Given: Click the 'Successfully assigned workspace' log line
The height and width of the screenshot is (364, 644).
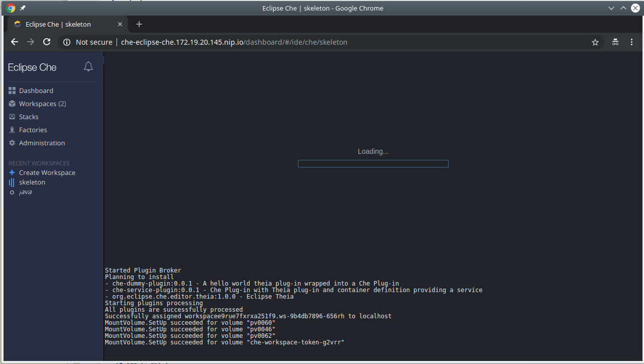Looking at the screenshot, I should pyautogui.click(x=248, y=316).
